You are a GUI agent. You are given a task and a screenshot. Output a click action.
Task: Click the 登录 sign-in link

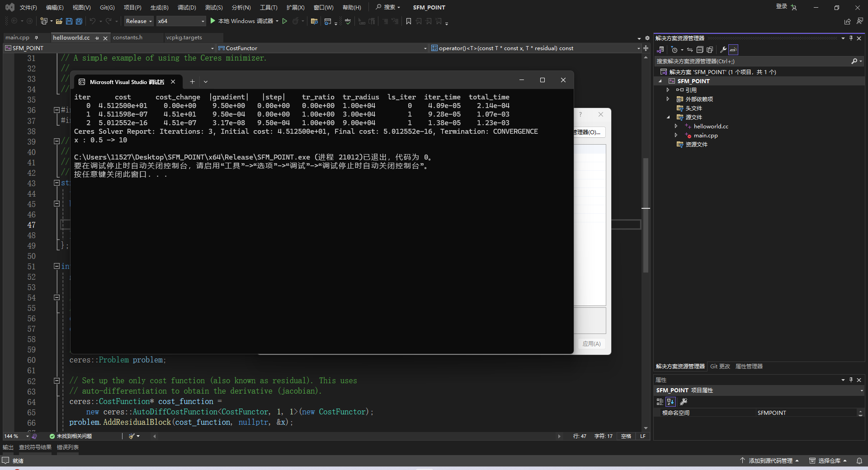pyautogui.click(x=781, y=7)
